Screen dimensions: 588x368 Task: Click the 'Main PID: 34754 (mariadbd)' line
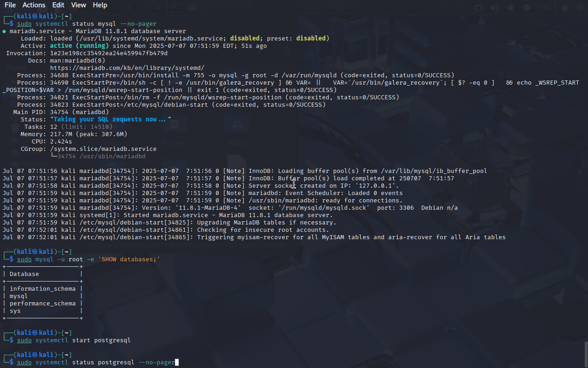click(x=61, y=112)
